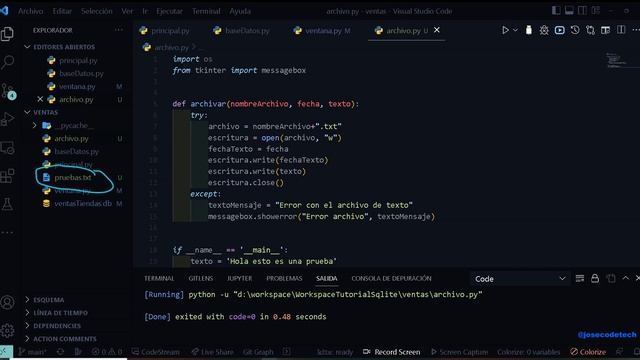
Task: Click the history clock icon in editor toolbar
Action: click(575, 30)
